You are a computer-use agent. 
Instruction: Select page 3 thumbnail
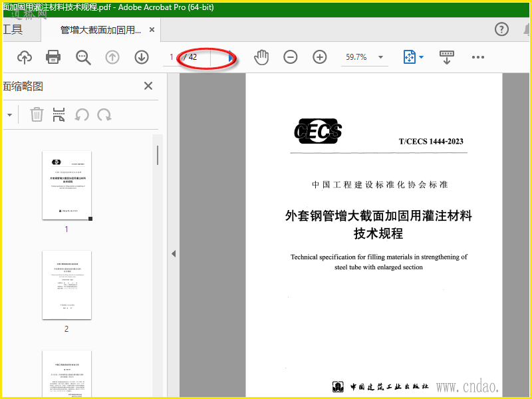pyautogui.click(x=67, y=374)
